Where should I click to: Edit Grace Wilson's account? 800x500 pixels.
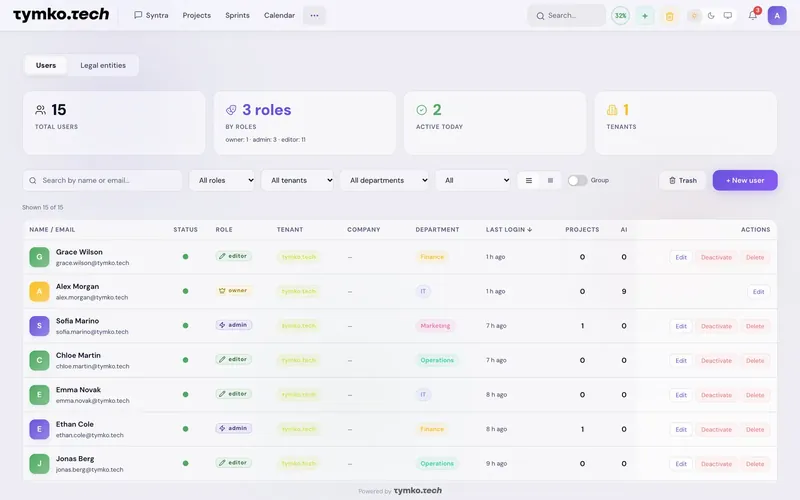coord(681,257)
